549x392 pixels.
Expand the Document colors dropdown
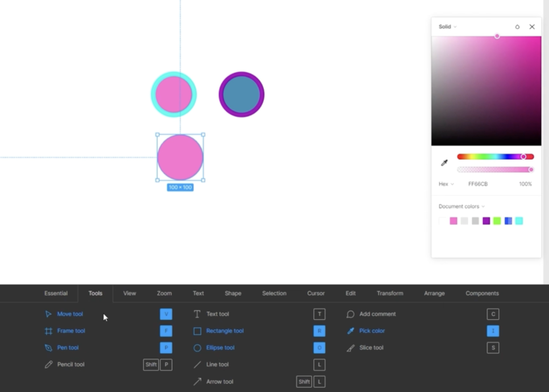click(x=461, y=206)
